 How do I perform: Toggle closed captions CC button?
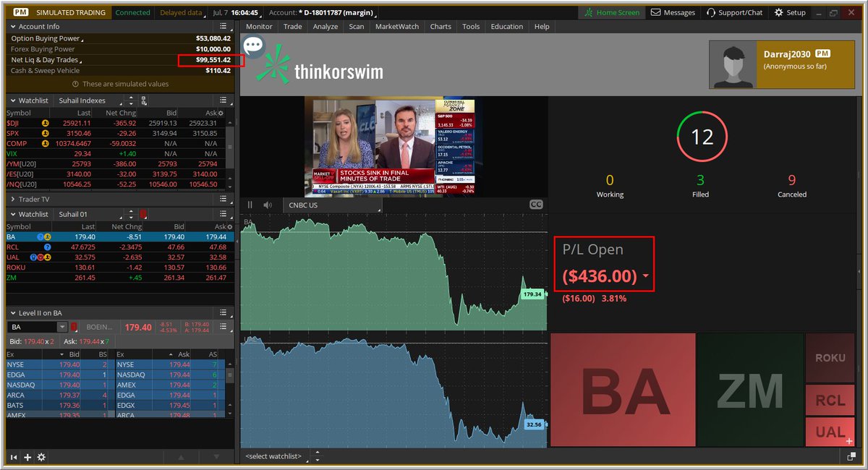(x=536, y=205)
